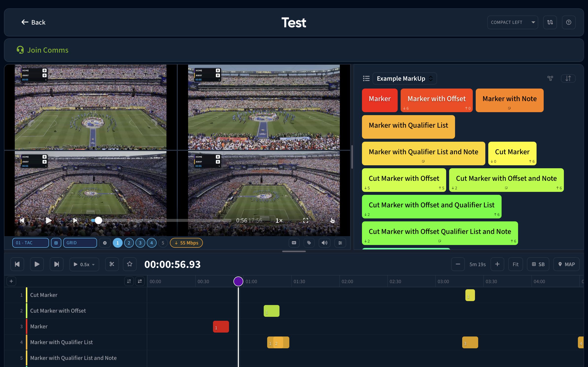The image size is (588, 367).
Task: Click the sort arrows button in markup panel
Action: coord(568,78)
